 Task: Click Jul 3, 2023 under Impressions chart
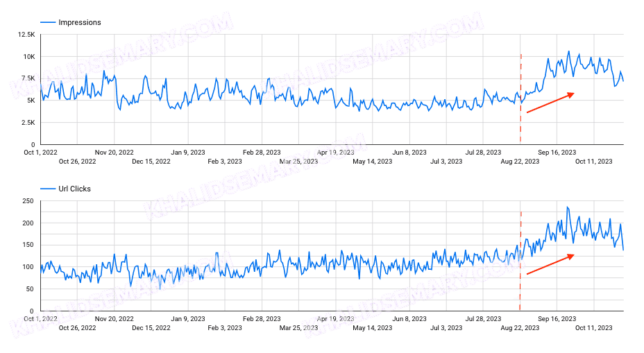(446, 162)
